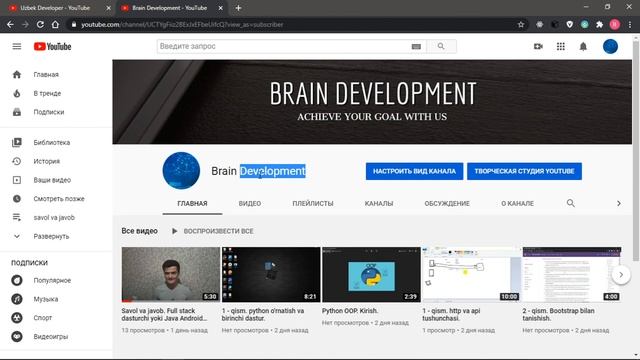The width and height of the screenshot is (640, 360).
Task: Click title 1 - qism. http va api tushunchasi
Action: pyautogui.click(x=451, y=315)
